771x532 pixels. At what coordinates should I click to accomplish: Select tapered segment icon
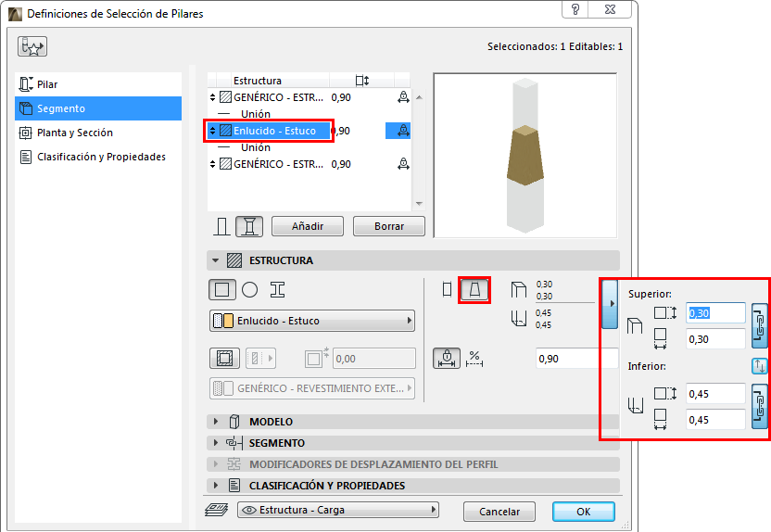tap(474, 289)
